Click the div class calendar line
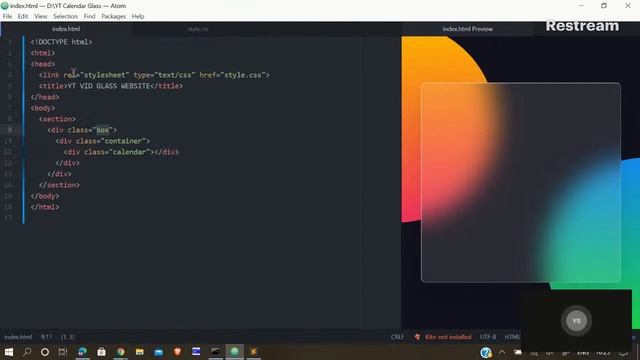This screenshot has height=360, width=640. coord(121,152)
